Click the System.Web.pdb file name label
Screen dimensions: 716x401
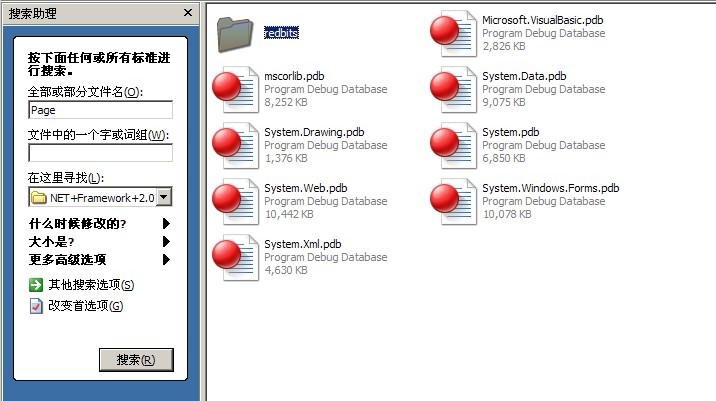(305, 188)
